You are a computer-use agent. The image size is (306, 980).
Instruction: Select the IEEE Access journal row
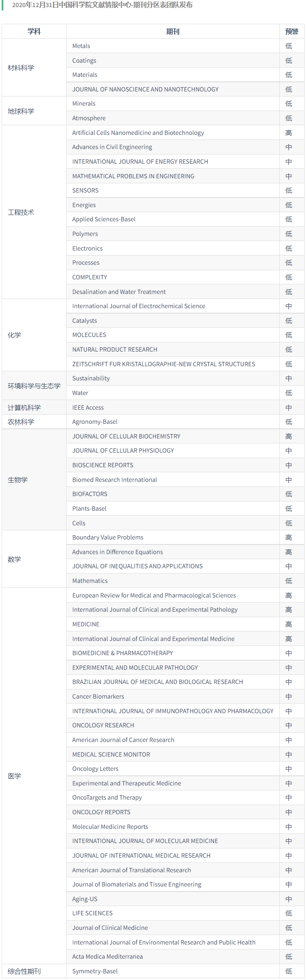pyautogui.click(x=88, y=408)
